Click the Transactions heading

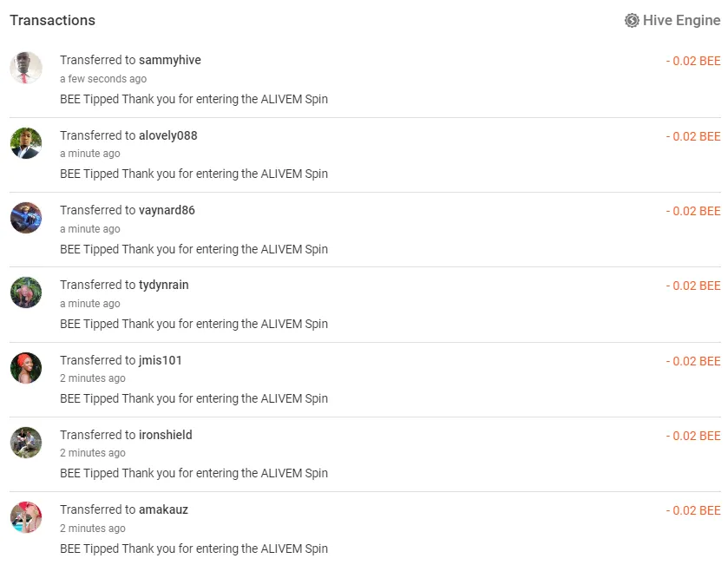(x=53, y=20)
